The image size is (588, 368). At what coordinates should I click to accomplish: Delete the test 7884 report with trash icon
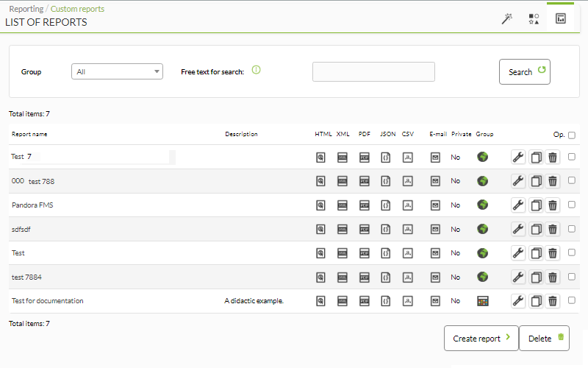(553, 277)
